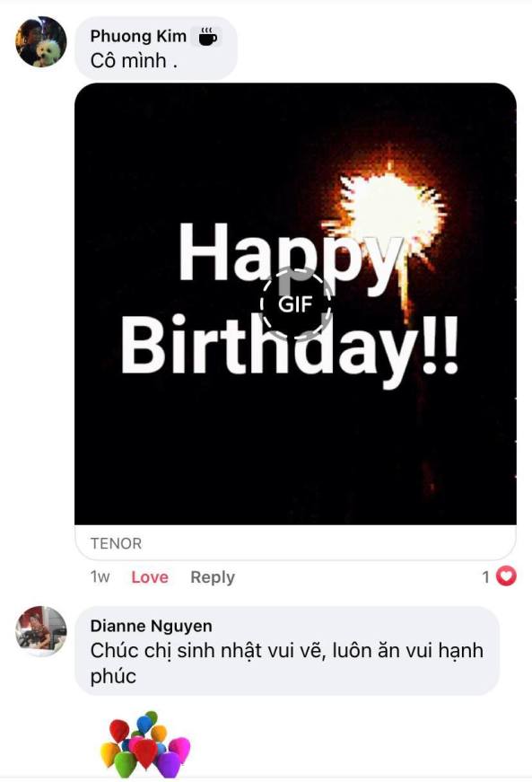Click the TENOR source label
Viewport: 532px width, 782px height.
(116, 543)
